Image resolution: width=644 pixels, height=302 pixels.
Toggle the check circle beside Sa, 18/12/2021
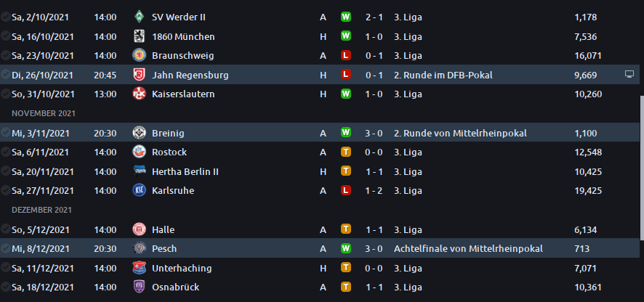click(x=6, y=287)
